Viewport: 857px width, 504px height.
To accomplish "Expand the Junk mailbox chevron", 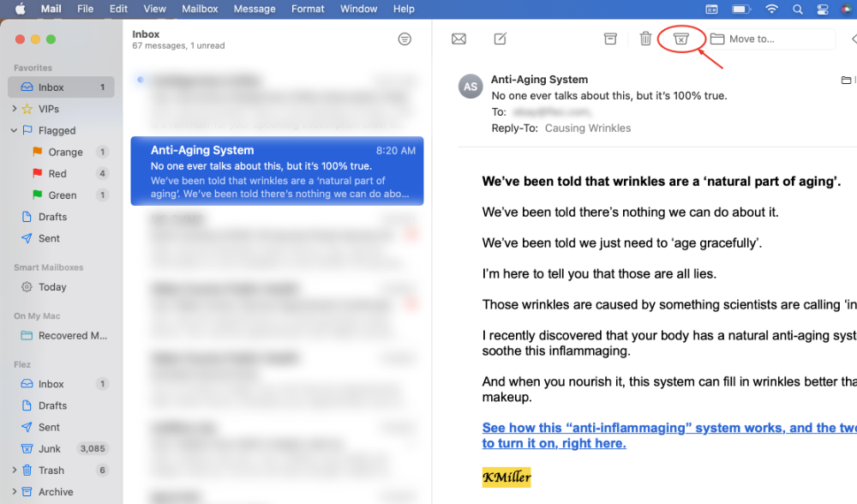I will 15,448.
